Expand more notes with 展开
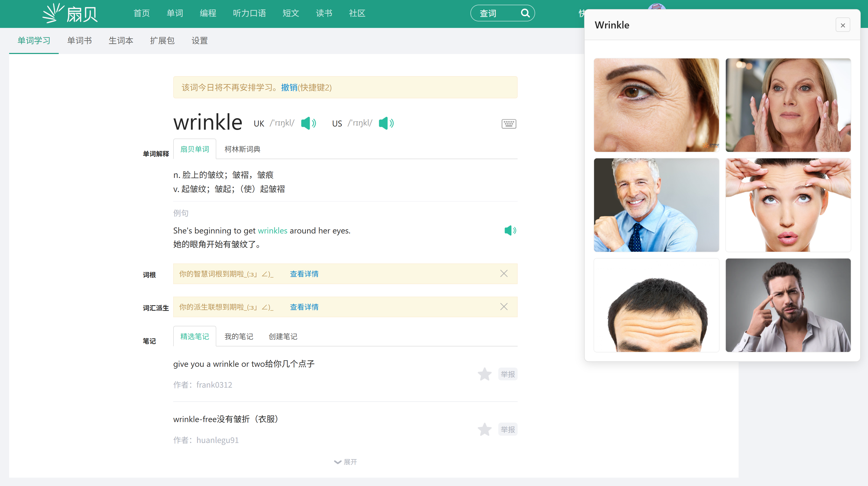868x486 pixels. click(345, 462)
